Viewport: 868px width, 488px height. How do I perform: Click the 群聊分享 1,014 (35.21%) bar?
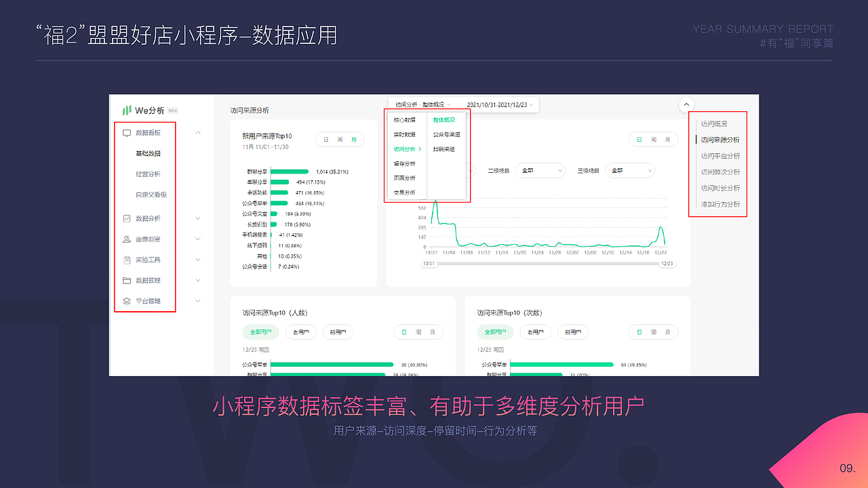click(290, 171)
